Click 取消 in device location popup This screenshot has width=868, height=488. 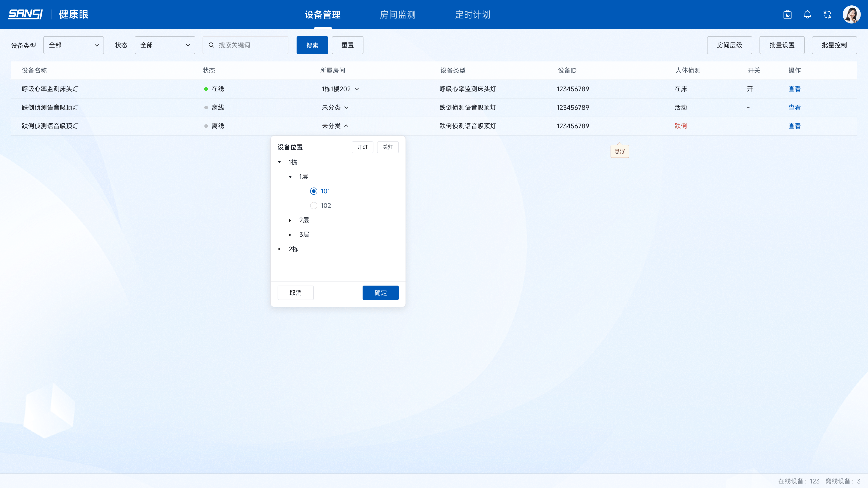pyautogui.click(x=295, y=293)
